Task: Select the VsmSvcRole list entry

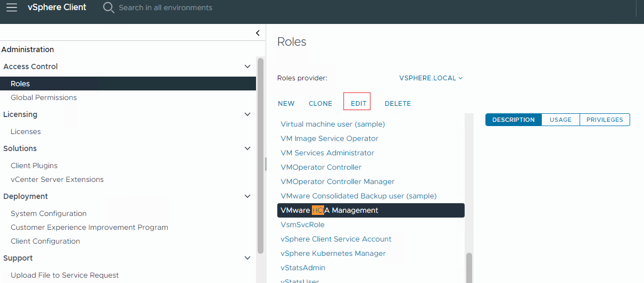Action: coord(302,224)
